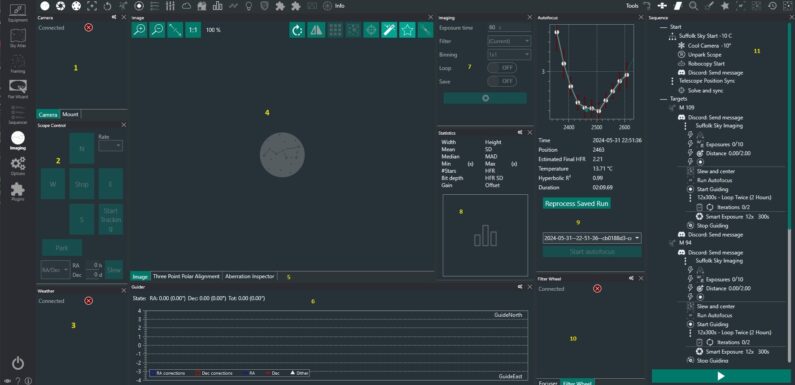Viewport: 795px width, 385px height.
Task: Open the Aberration Inspector tab
Action: (249, 276)
